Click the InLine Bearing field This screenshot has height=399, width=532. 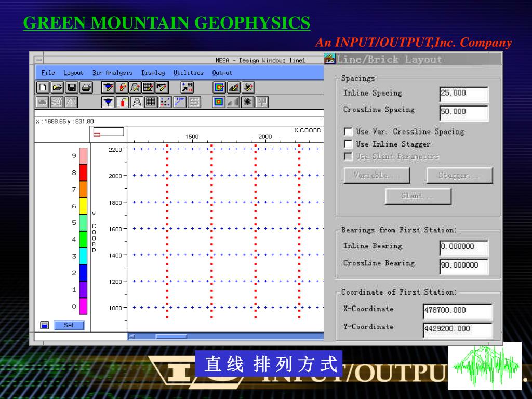(x=464, y=247)
